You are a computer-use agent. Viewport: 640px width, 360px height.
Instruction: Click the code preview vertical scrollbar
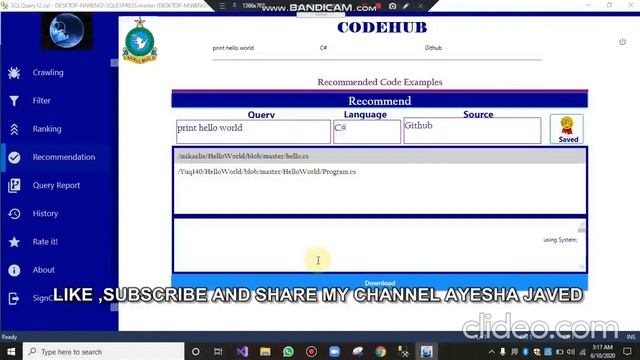tap(582, 245)
